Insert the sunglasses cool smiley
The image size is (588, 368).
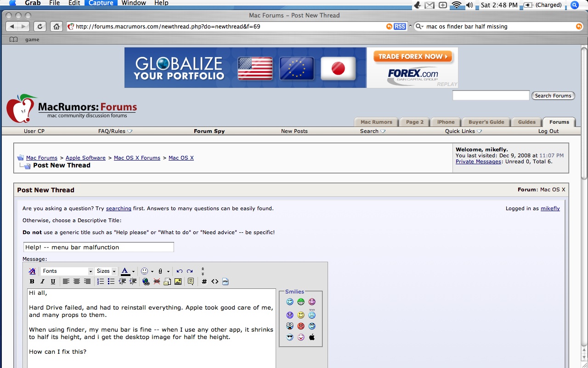(290, 337)
